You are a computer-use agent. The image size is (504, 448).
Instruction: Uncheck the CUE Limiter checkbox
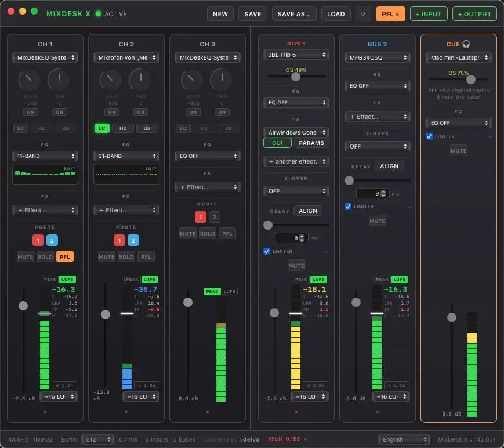429,136
